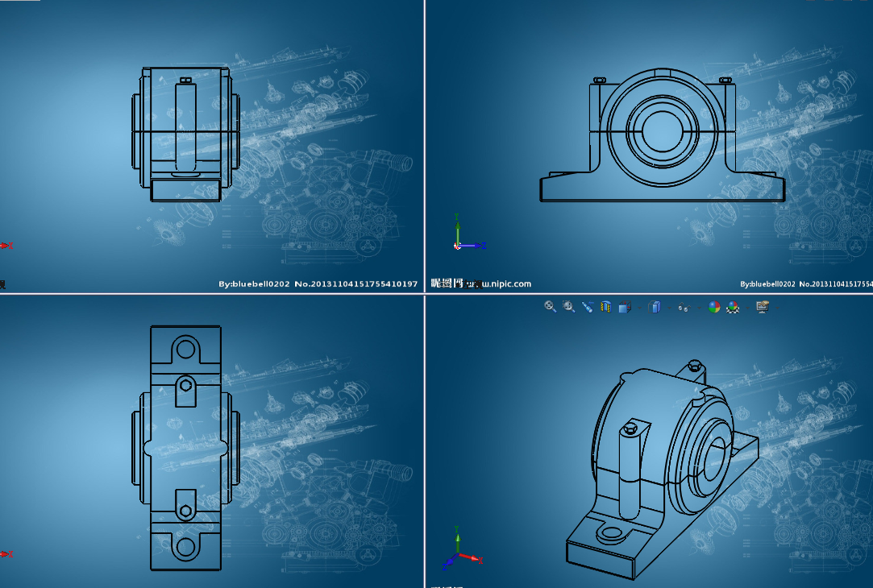The width and height of the screenshot is (873, 588).
Task: Toggle the Section View icon
Action: [x=606, y=307]
